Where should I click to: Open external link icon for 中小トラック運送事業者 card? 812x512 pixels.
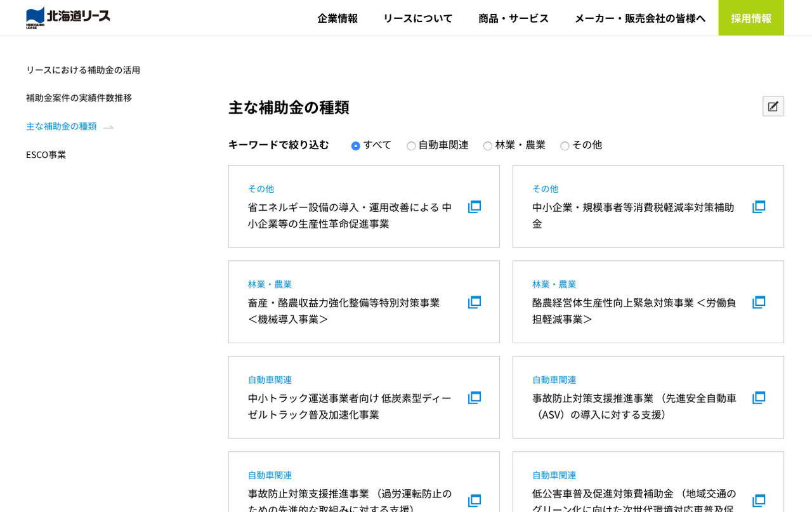(x=475, y=398)
